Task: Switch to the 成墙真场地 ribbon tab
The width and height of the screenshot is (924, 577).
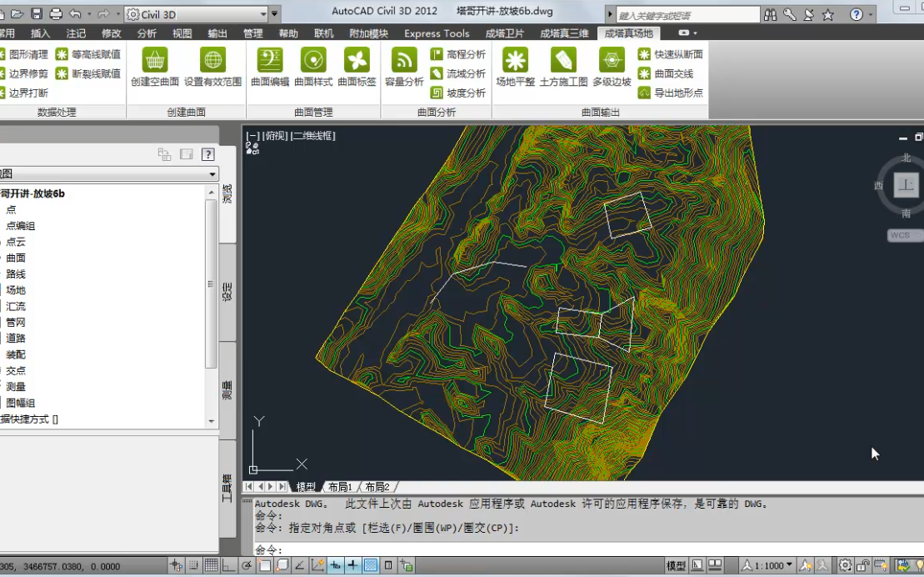Action: click(x=627, y=34)
